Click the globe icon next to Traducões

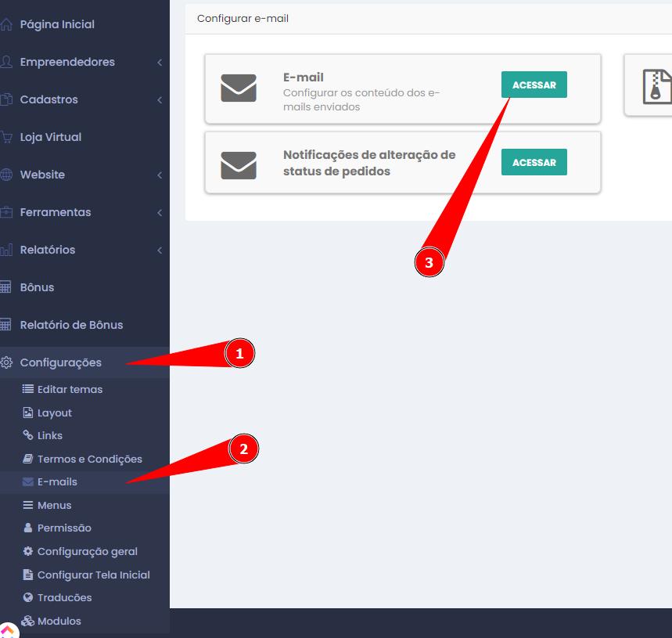[28, 597]
